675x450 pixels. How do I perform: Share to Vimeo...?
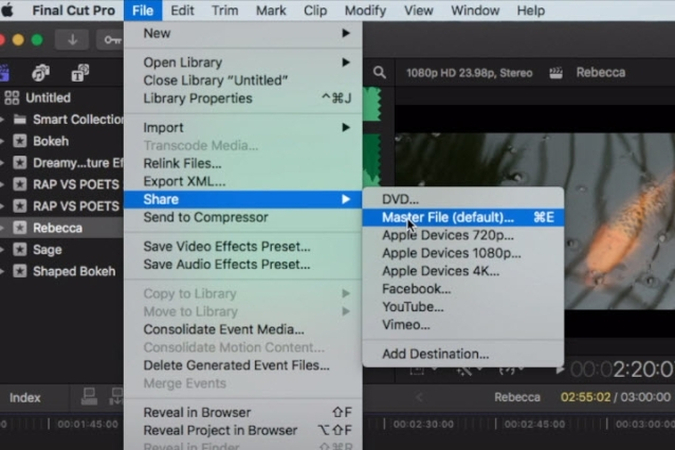(x=463, y=325)
